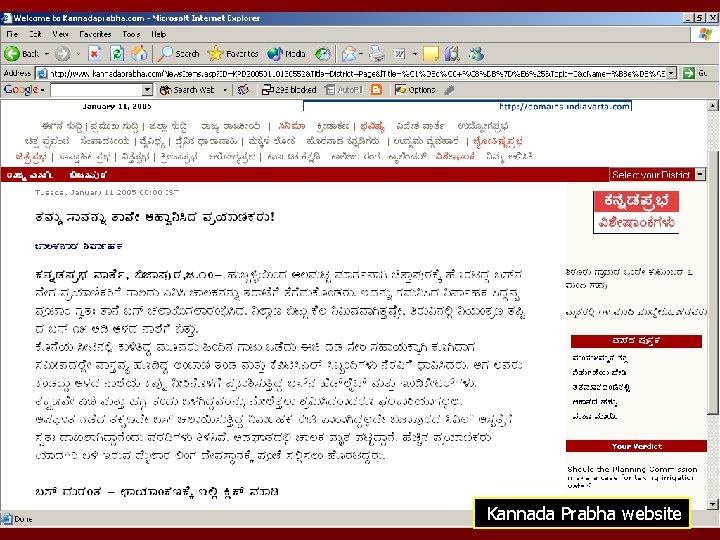Open Google toolbar Options
720x540 pixels.
coord(415,90)
